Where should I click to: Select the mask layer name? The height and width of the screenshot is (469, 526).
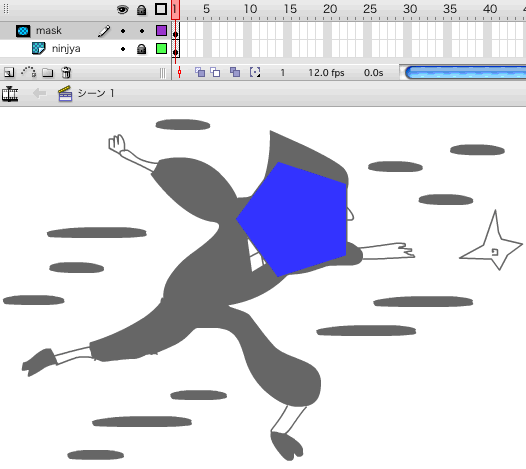click(49, 31)
